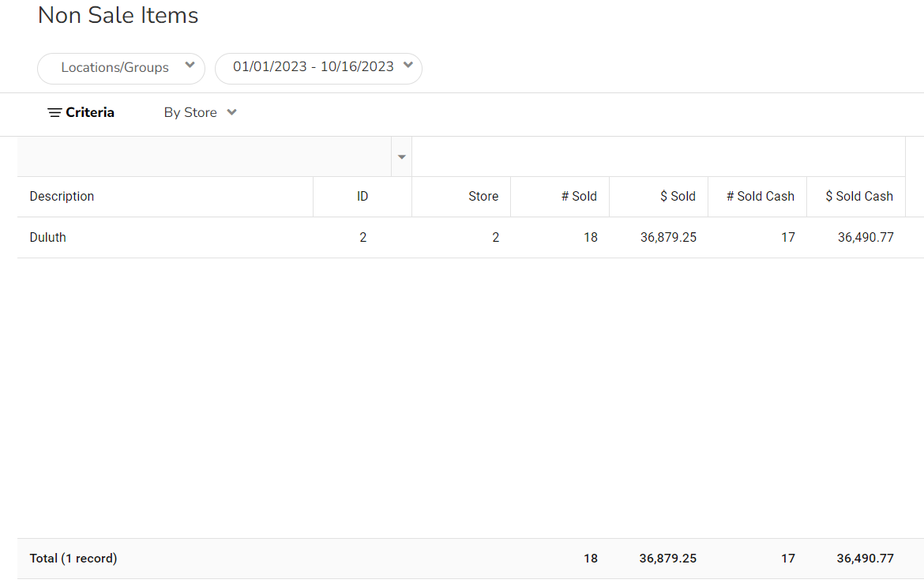924x587 pixels.
Task: Open the date range picker
Action: coord(317,67)
